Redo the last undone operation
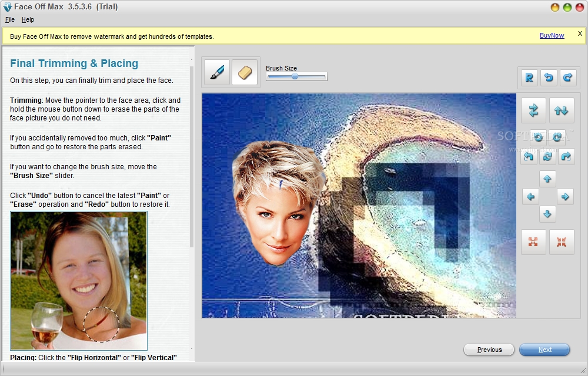Screen dimensions: 588x376 click(566, 78)
